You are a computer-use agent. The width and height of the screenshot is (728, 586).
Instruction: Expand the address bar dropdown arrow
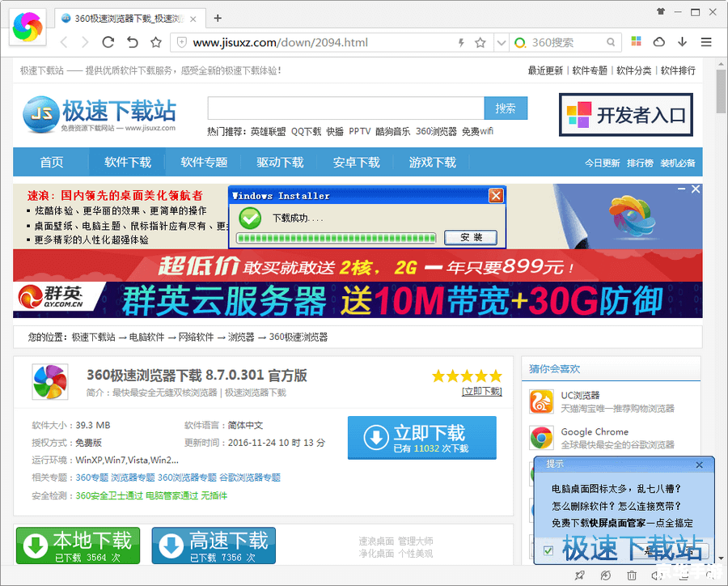[x=501, y=43]
